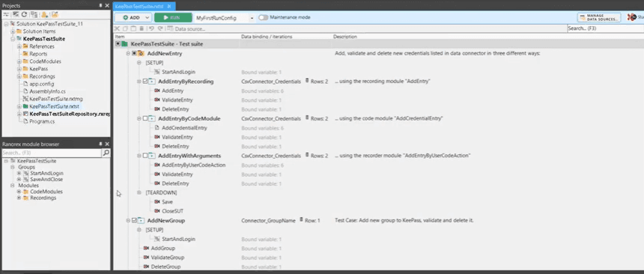Click the redo arrow icon in test suite toolbar
Image resolution: width=644 pixels, height=274 pixels.
[160, 28]
